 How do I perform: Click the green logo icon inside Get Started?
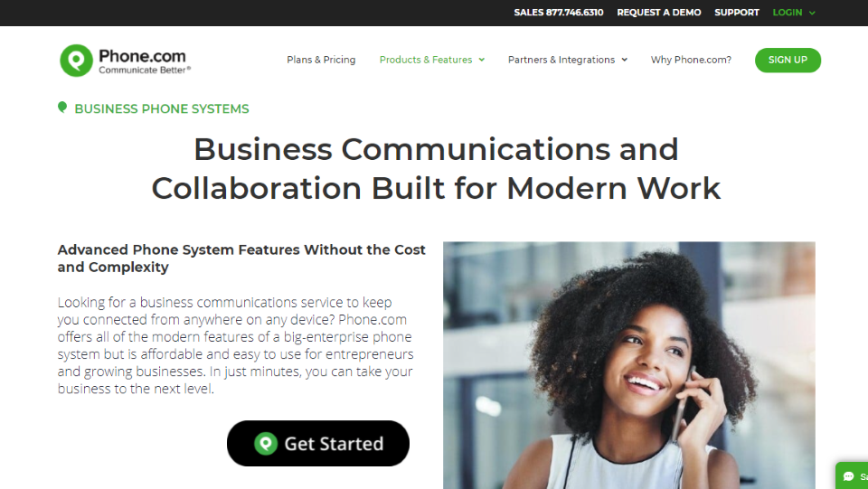[266, 444]
